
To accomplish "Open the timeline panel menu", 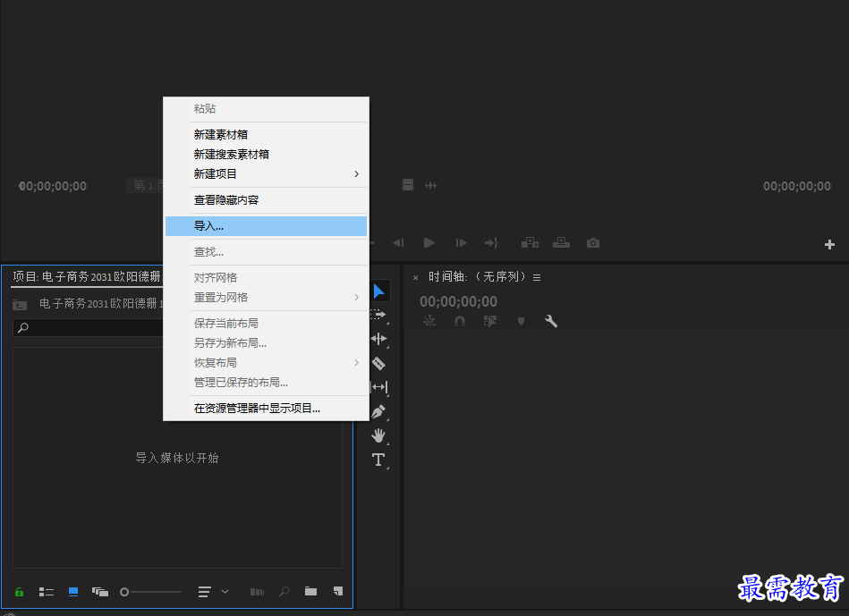I will 537,277.
